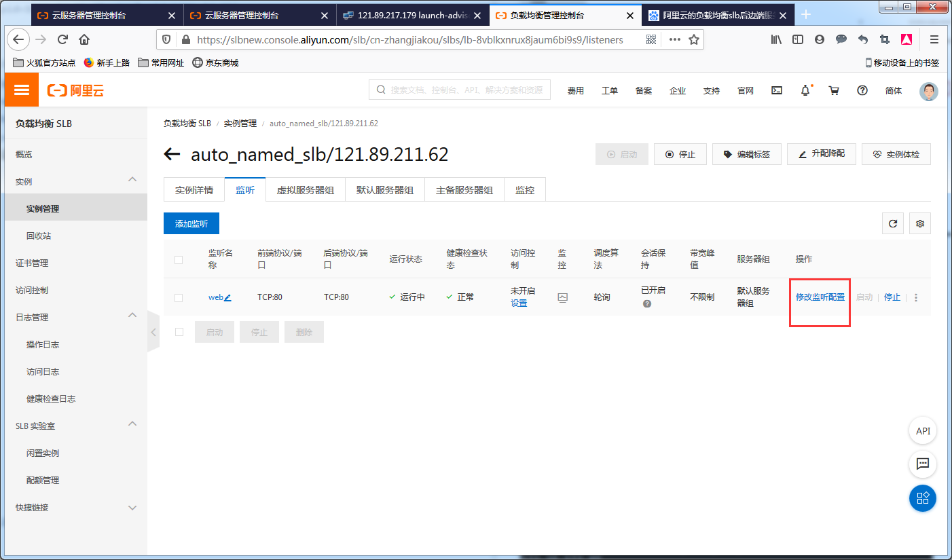Open the 监控 tab of the instance

[x=524, y=189]
